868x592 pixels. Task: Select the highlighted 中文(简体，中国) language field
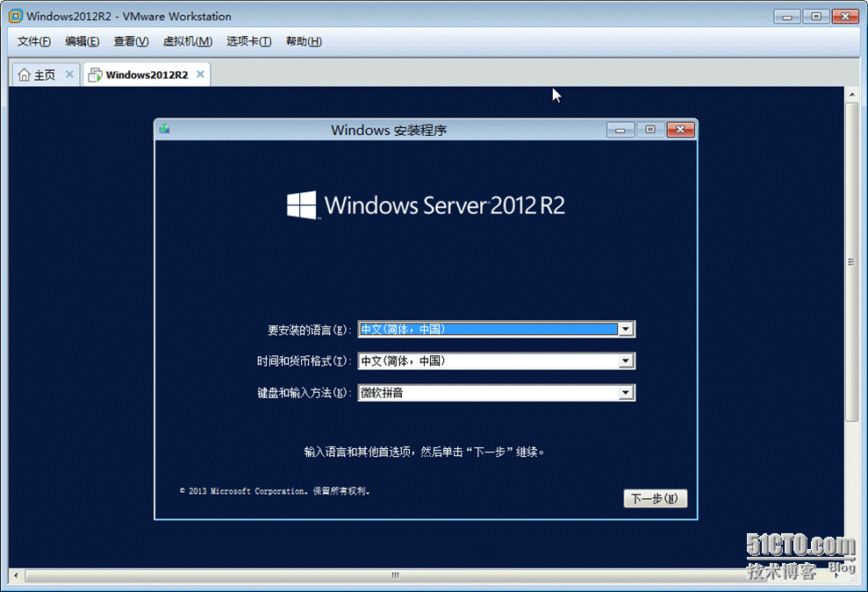tap(488, 329)
